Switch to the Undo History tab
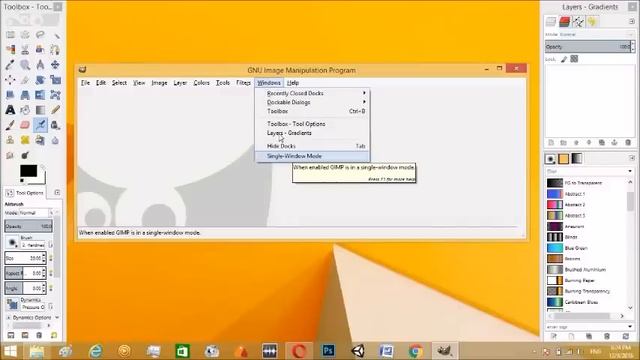Screen dimensions: 640x360 coord(592,22)
